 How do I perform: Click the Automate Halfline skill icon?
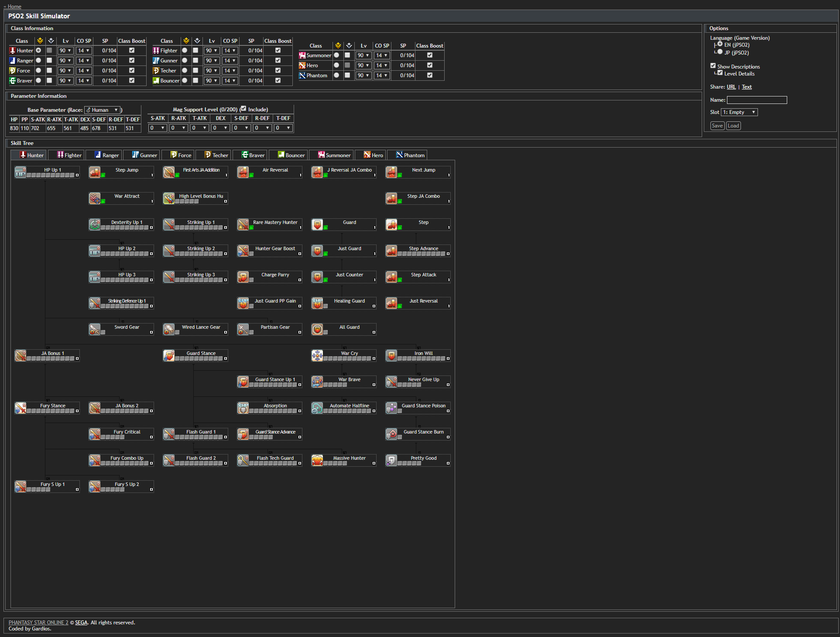tap(317, 408)
